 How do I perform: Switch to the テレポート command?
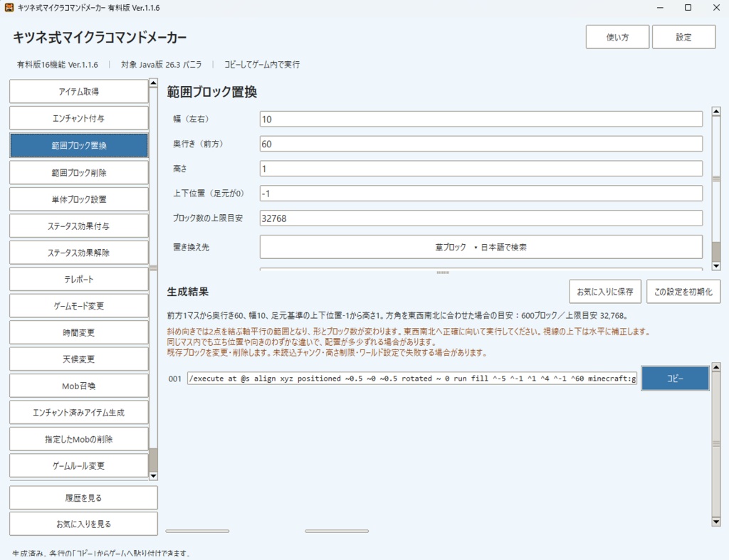[x=78, y=280]
